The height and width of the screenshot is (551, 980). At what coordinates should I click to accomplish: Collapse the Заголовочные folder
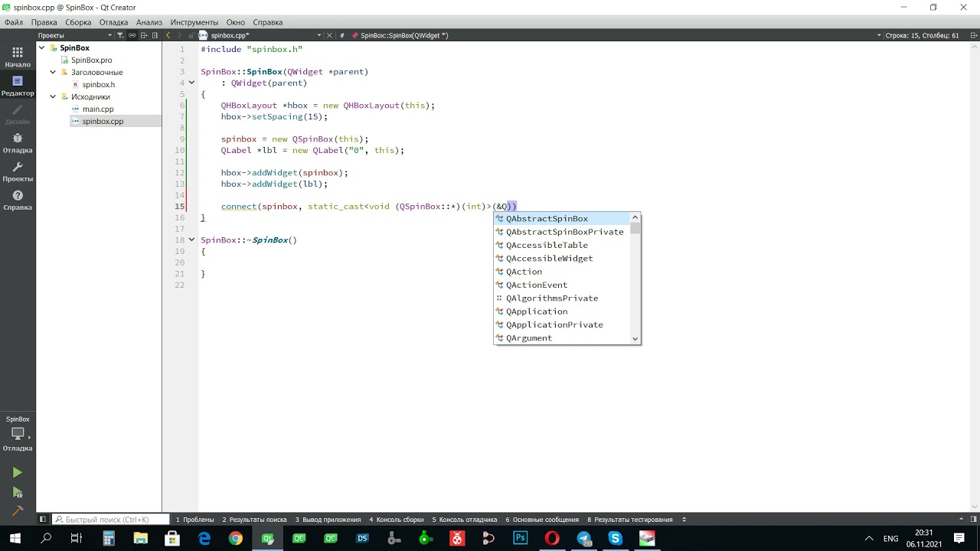tap(53, 73)
